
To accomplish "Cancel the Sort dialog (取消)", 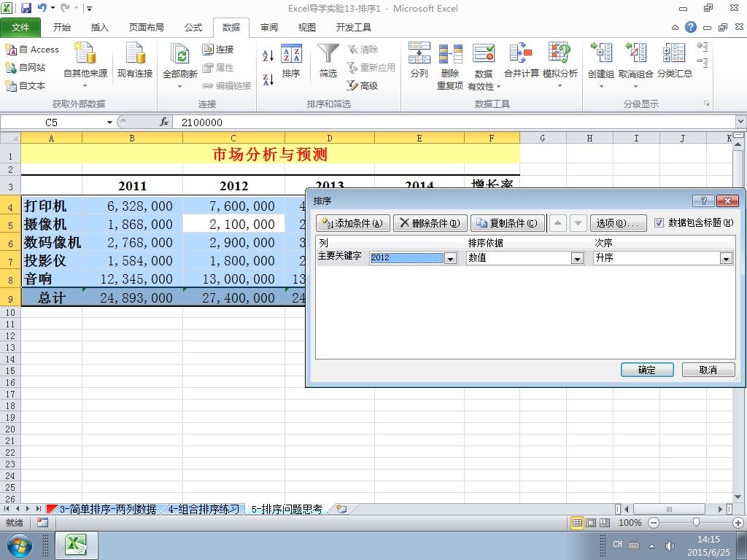I will click(x=708, y=370).
